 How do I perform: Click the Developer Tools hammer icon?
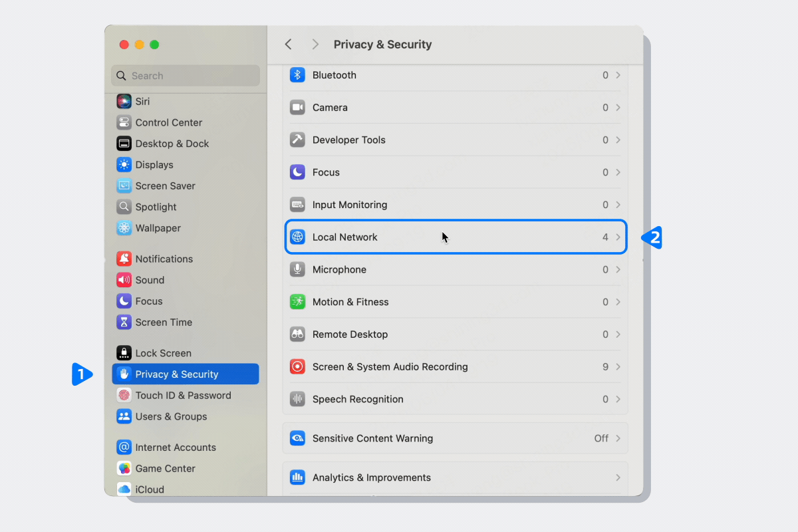point(297,140)
